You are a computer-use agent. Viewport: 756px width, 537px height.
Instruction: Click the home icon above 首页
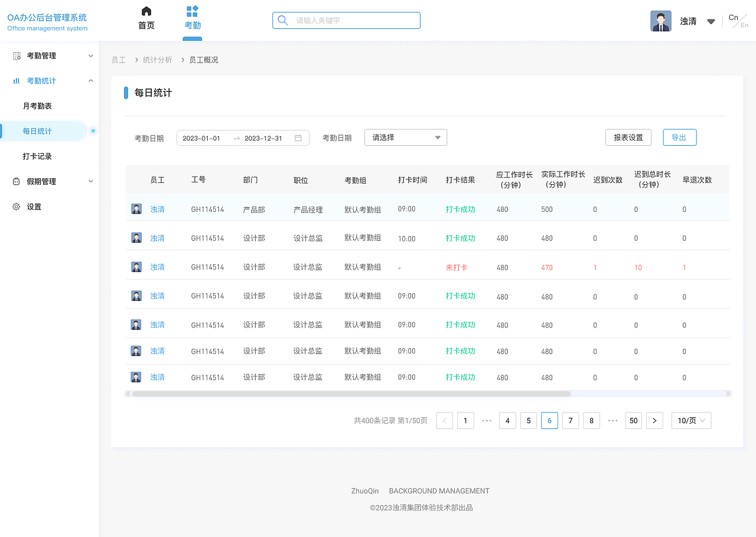click(146, 11)
